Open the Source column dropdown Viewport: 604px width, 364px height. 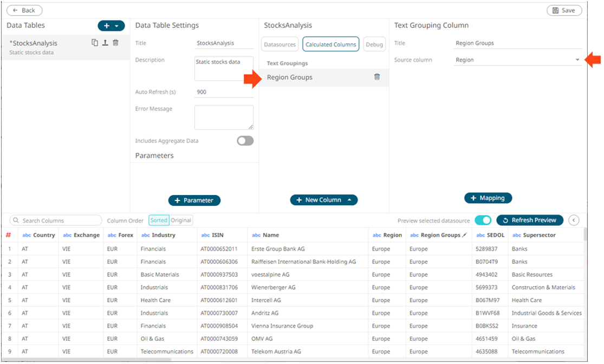coord(577,60)
